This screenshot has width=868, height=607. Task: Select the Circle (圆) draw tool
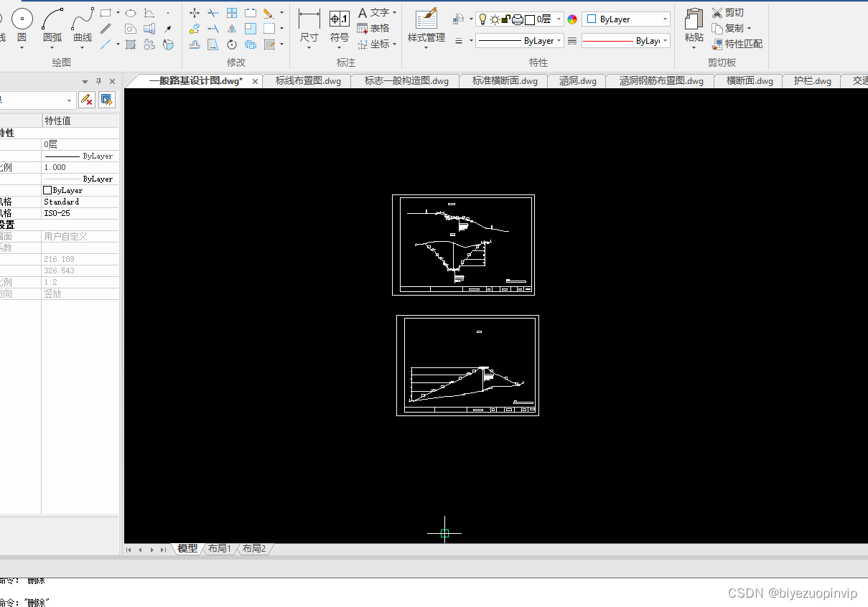click(x=22, y=26)
